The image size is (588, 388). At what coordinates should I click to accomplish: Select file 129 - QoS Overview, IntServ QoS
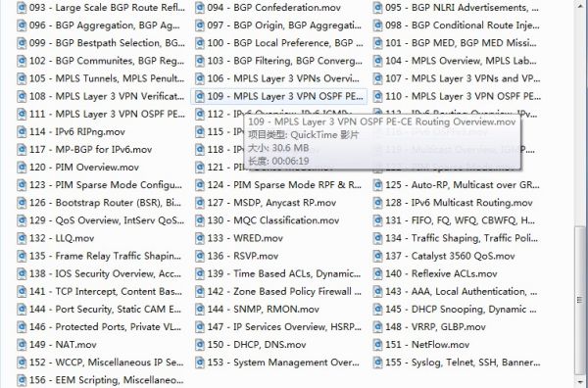101,220
